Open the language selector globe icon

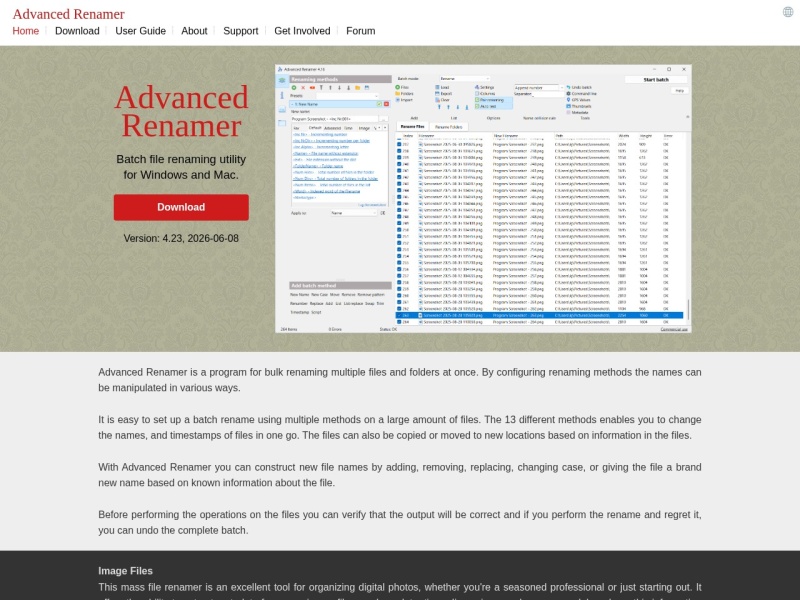(x=788, y=12)
